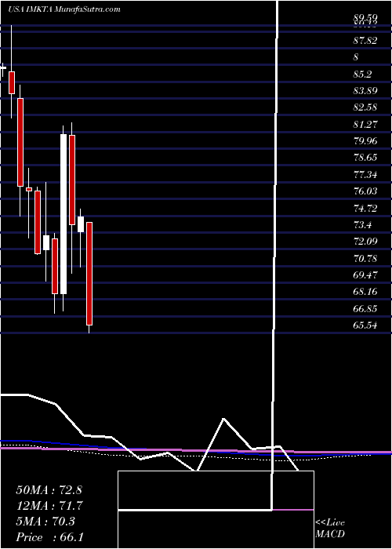Click the Price : 66.1 readout
392x549 pixels.
tap(49, 537)
